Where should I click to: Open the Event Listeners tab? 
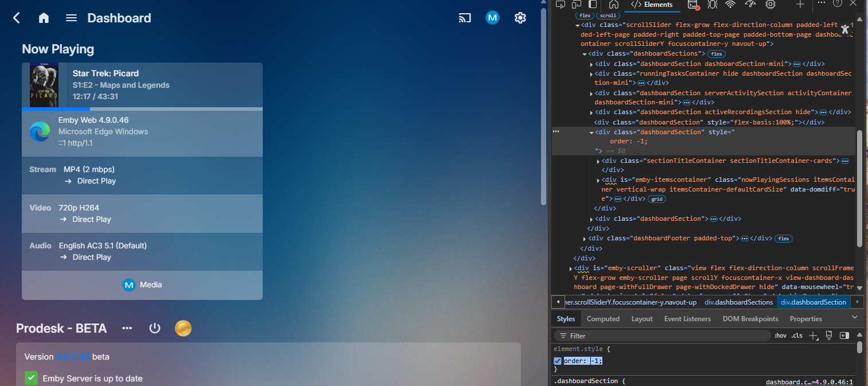click(687, 319)
